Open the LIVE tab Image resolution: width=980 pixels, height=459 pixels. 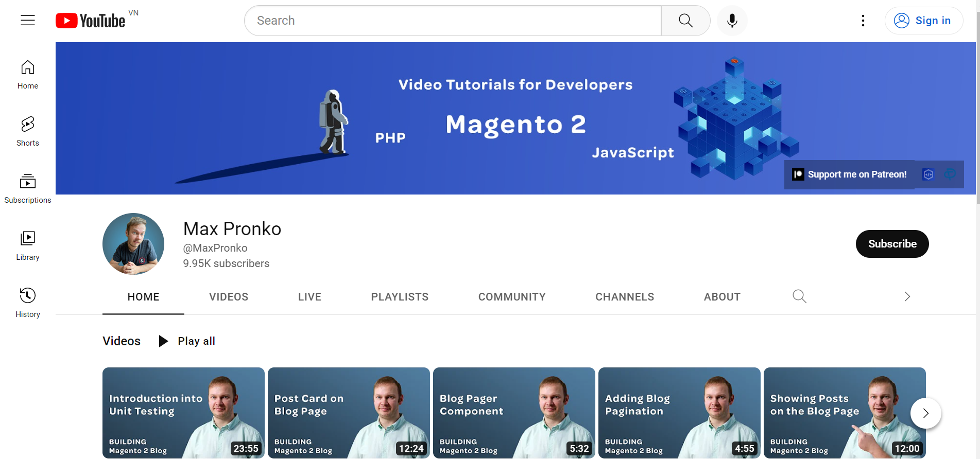pos(310,297)
